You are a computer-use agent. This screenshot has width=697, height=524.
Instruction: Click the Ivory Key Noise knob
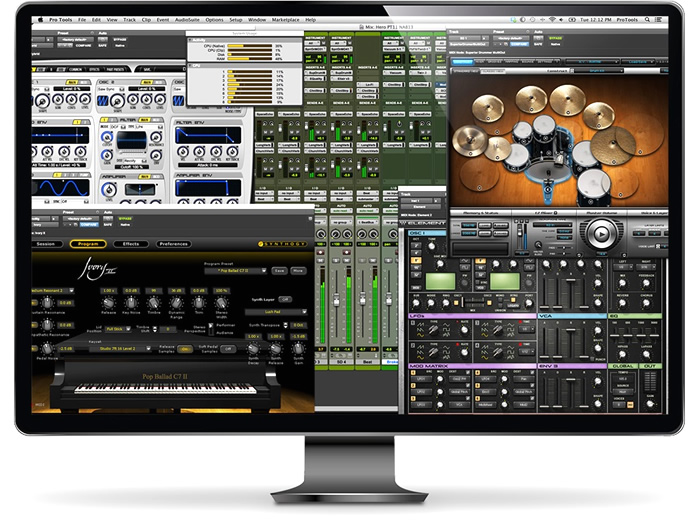coord(131,303)
